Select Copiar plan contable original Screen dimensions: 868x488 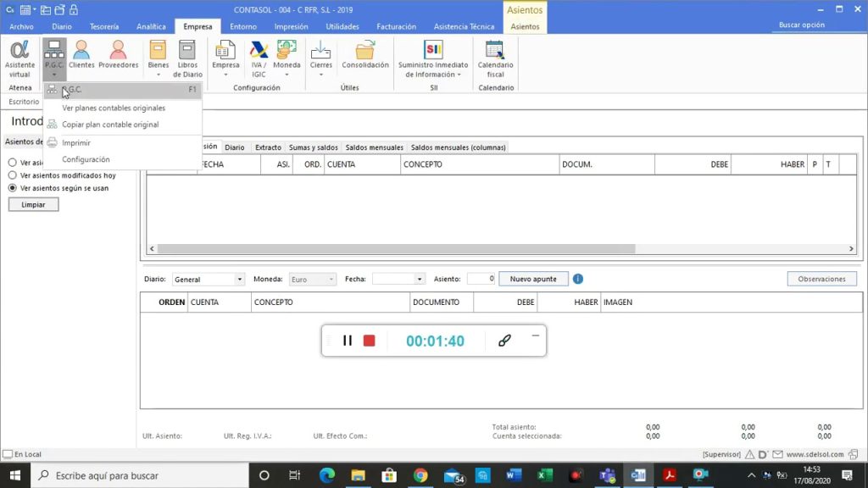[x=122, y=125]
